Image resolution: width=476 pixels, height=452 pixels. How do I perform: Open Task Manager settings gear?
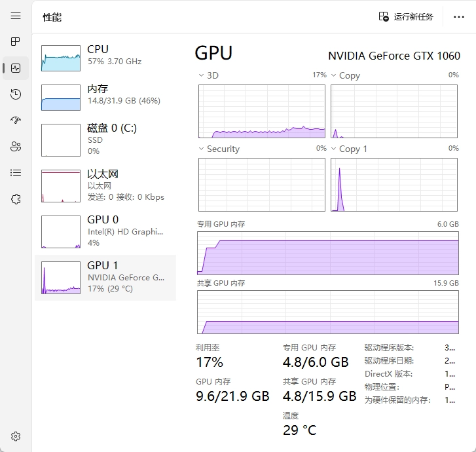(x=16, y=436)
